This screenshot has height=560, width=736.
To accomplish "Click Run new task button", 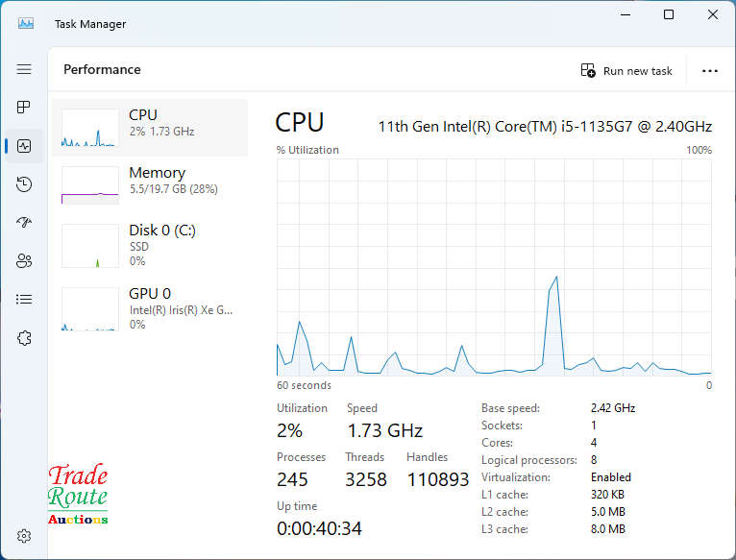I will click(626, 71).
